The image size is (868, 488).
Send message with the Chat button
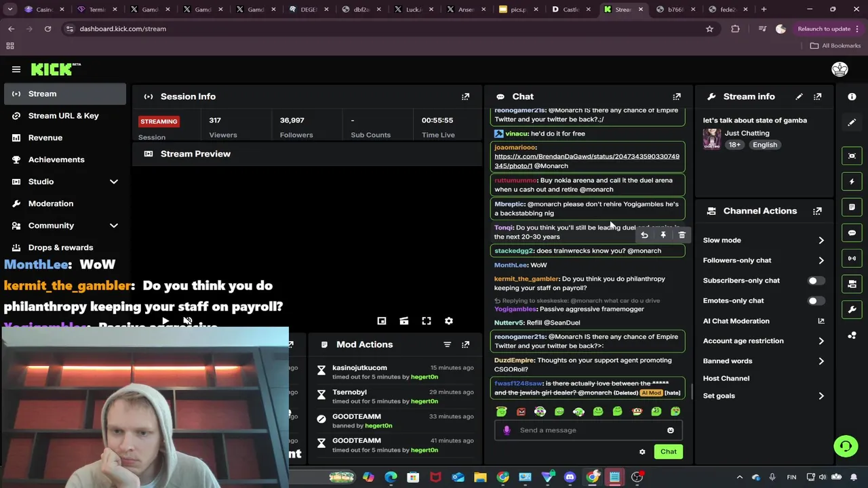pyautogui.click(x=669, y=452)
